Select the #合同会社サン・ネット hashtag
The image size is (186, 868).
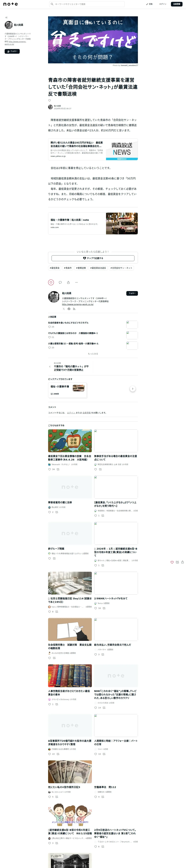tap(121, 268)
